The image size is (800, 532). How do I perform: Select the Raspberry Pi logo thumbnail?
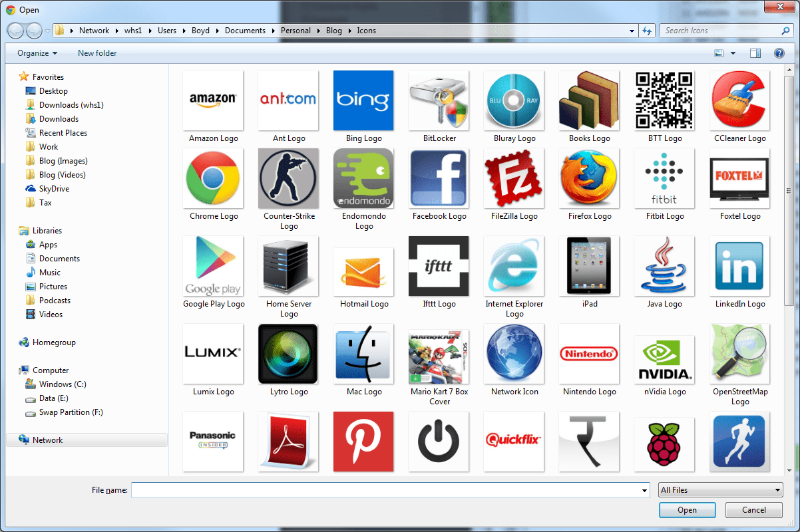click(664, 444)
